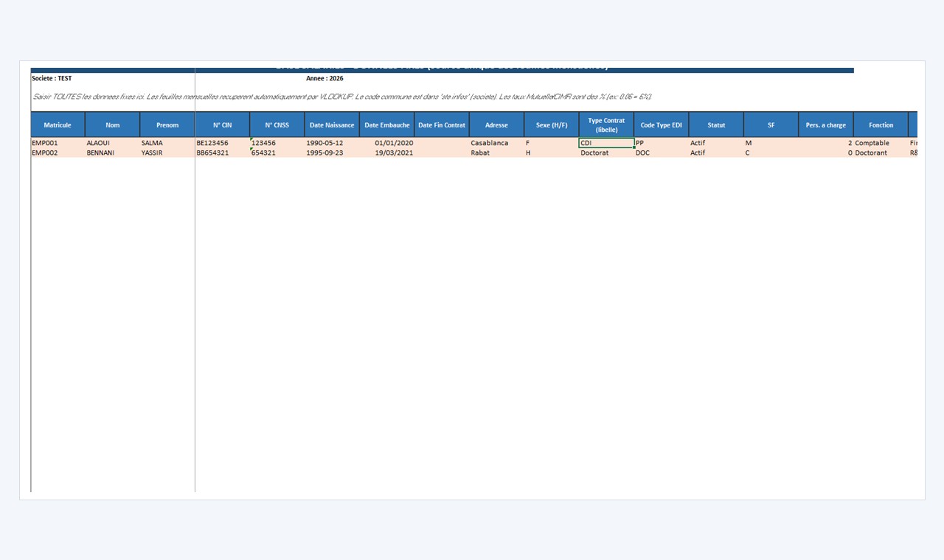Click the Doctorat contract type cell
944x560 pixels.
point(606,153)
